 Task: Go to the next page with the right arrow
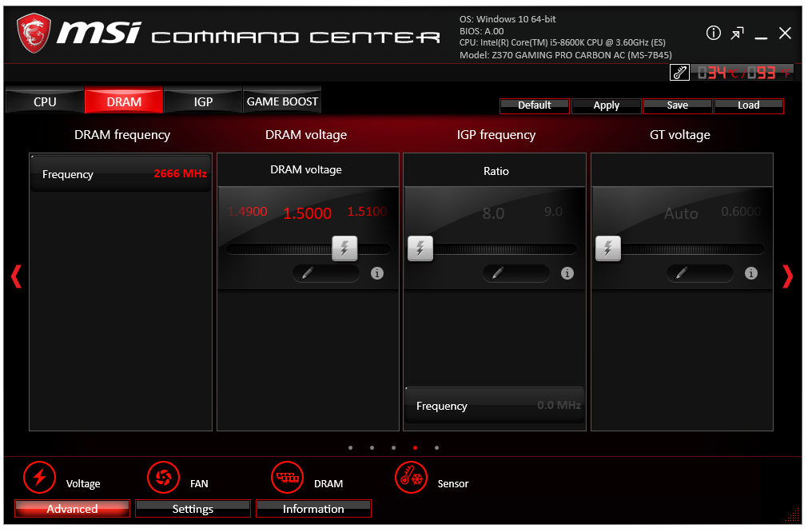[787, 276]
